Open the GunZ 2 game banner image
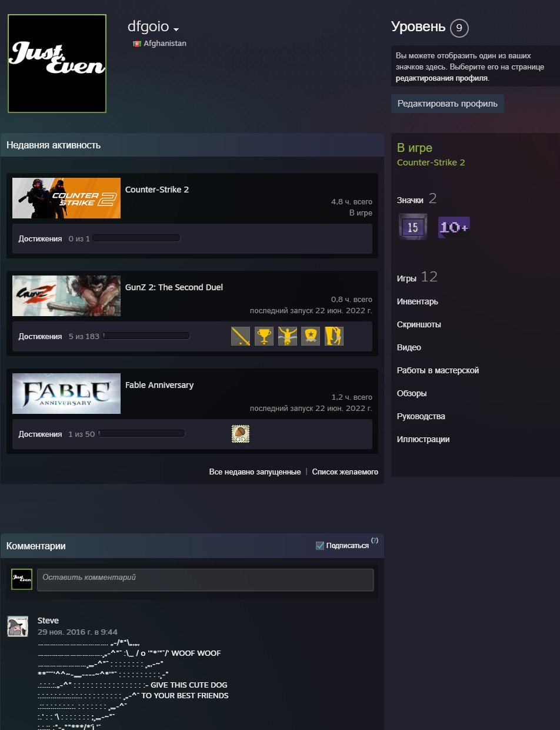The width and height of the screenshot is (560, 730). 66,296
